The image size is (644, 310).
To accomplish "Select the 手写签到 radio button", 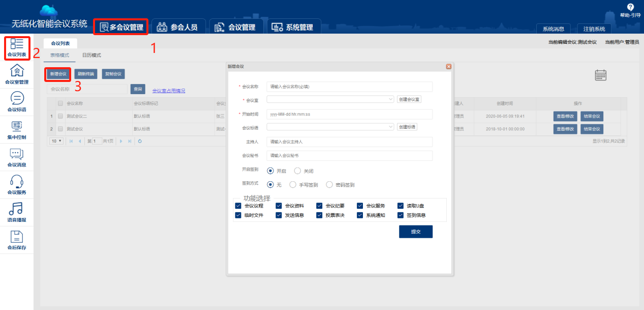I will 293,185.
